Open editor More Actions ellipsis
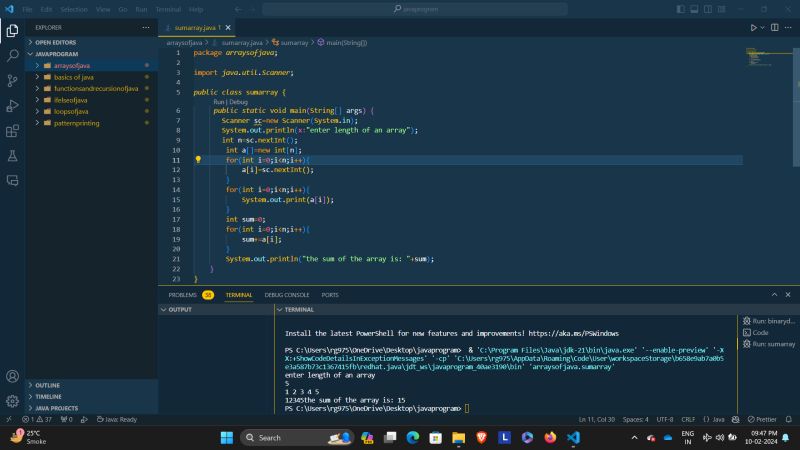Viewport: 800px width, 450px height. coord(788,28)
